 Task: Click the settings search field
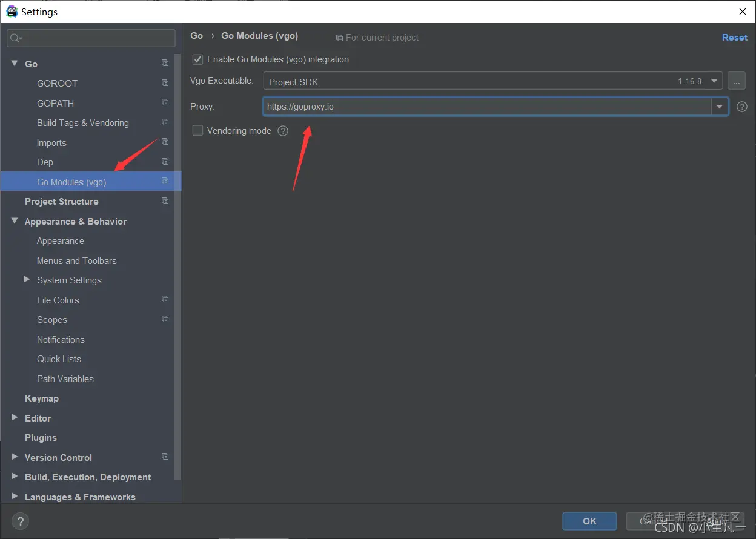coord(91,38)
